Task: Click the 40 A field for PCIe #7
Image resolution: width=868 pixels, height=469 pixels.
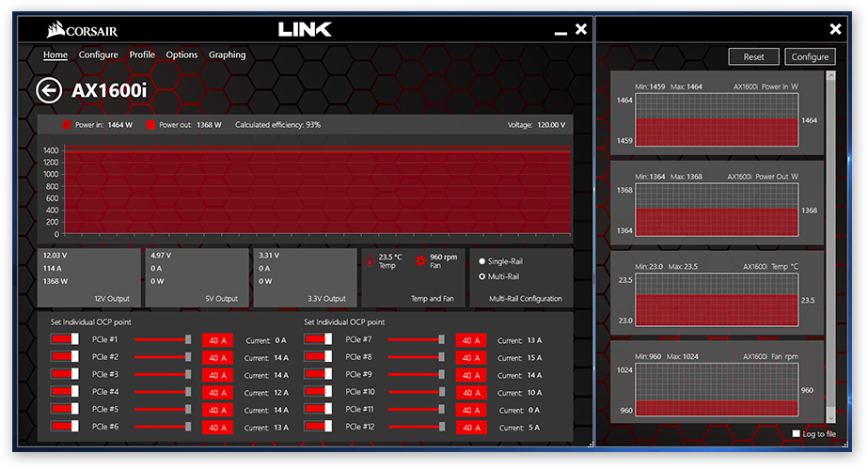Action: point(471,340)
